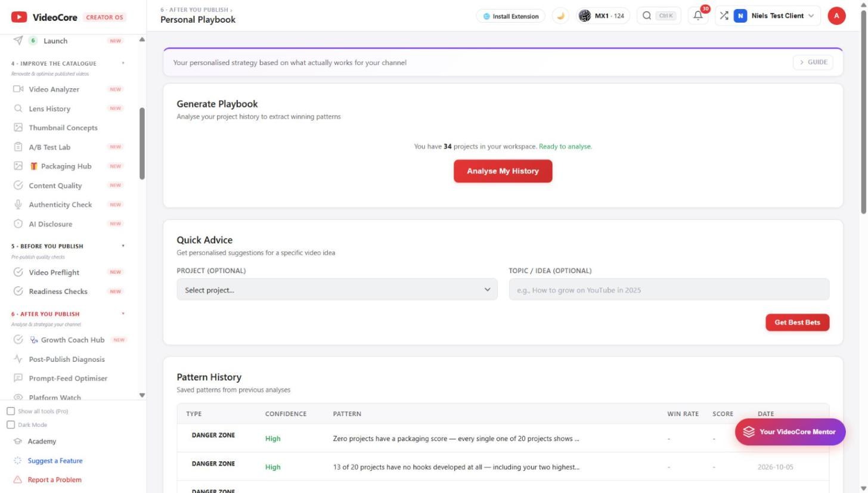The height and width of the screenshot is (493, 868).
Task: Open Post-Publish Diagnosis pulse icon
Action: [18, 359]
